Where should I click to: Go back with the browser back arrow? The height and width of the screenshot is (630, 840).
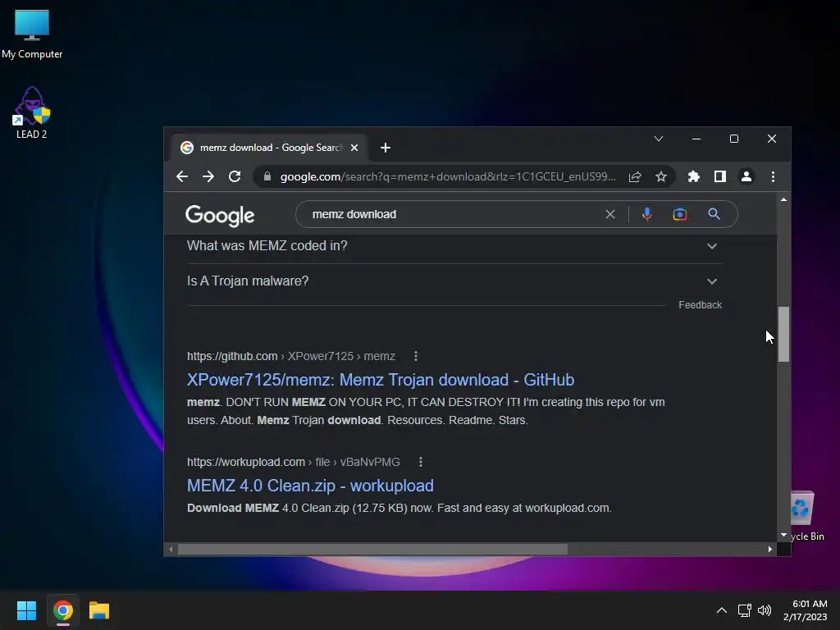point(181,176)
